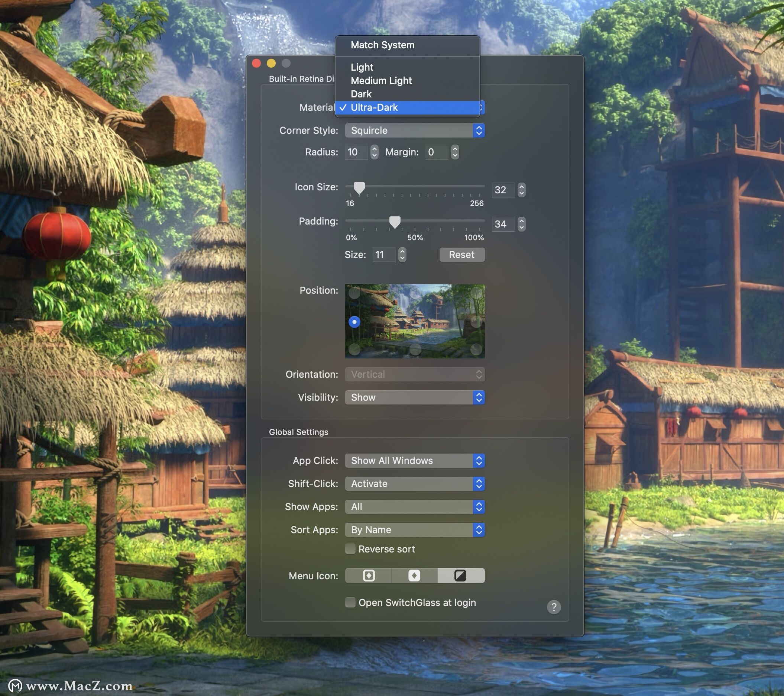Enable the Reverse sort checkbox
This screenshot has height=696, width=784.
tap(350, 549)
